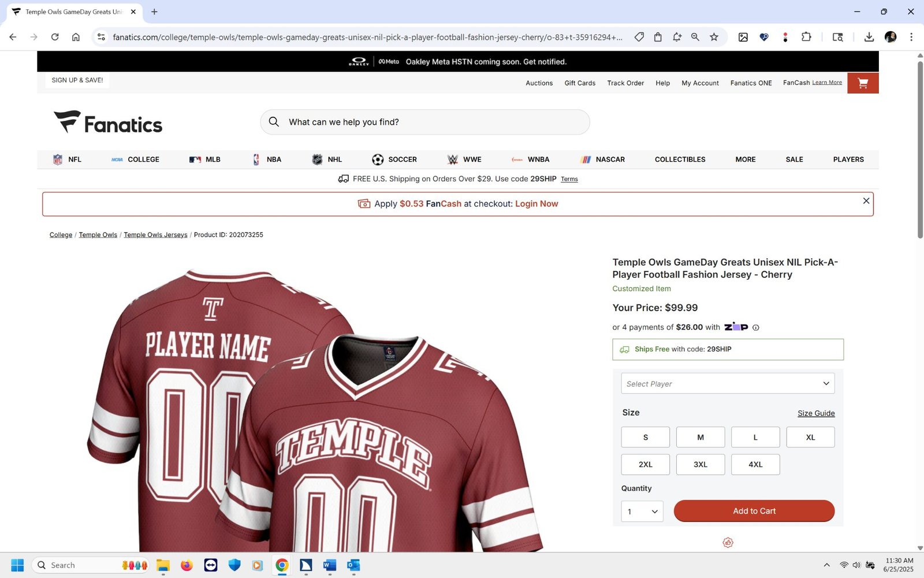Open the COLLEGE menu
Screen dimensions: 924x578
136,160
